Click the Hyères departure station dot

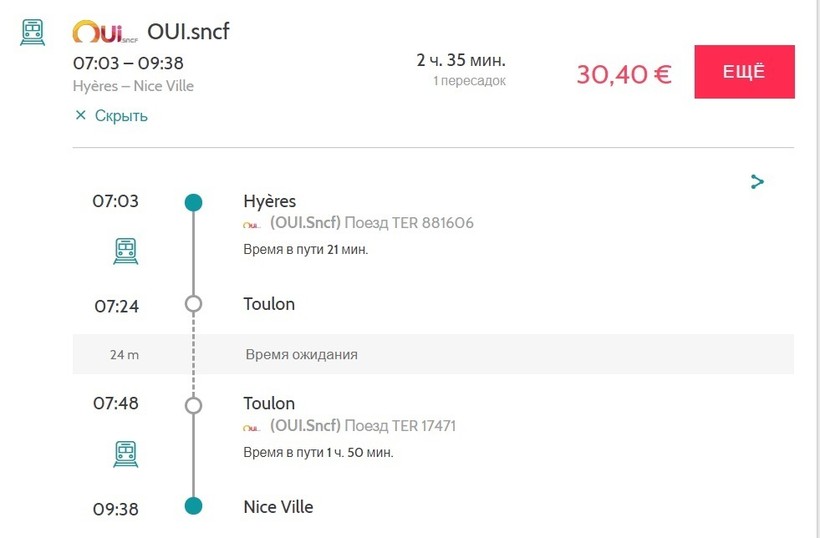pos(194,203)
